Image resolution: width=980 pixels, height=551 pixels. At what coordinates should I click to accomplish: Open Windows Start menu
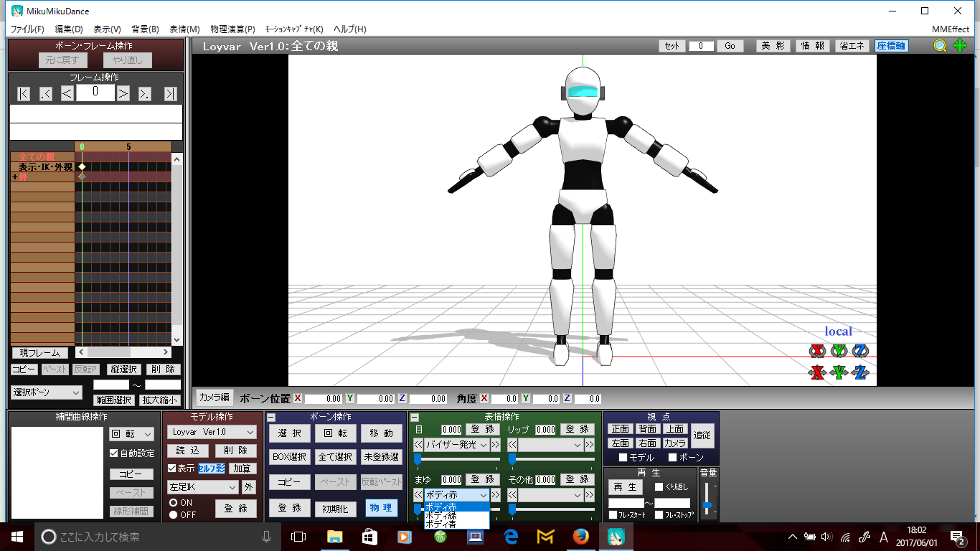(x=17, y=537)
